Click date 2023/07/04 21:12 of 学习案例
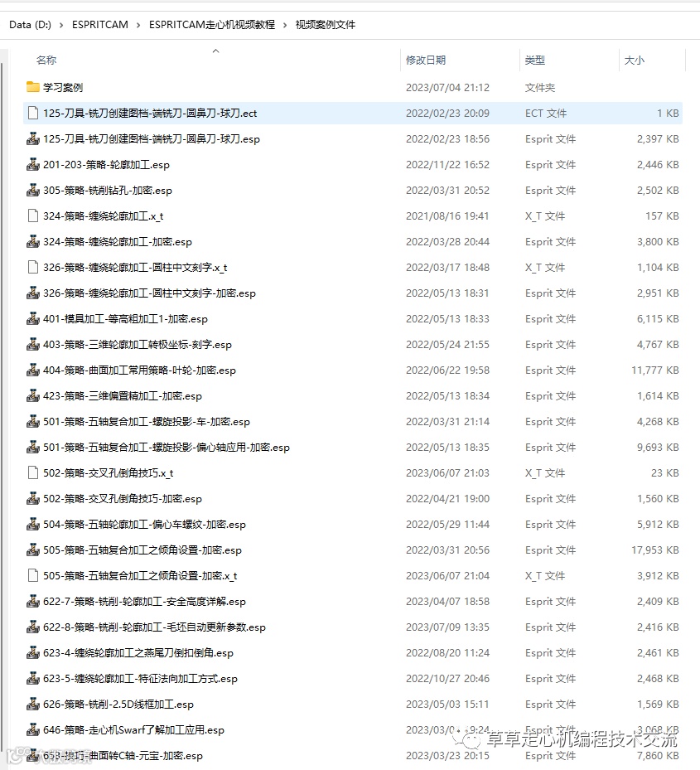 pyautogui.click(x=447, y=87)
